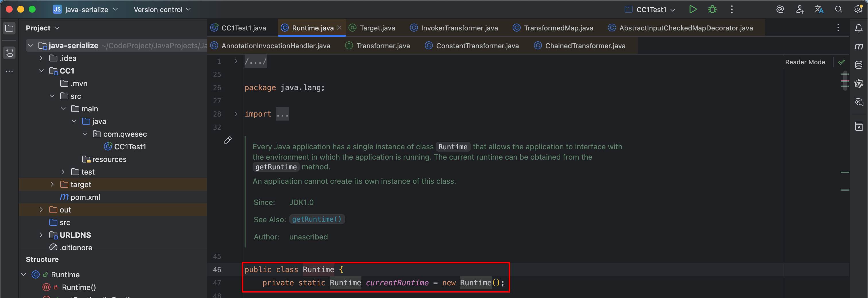Open pom.xml in the project tree
The width and height of the screenshot is (868, 298).
(85, 197)
